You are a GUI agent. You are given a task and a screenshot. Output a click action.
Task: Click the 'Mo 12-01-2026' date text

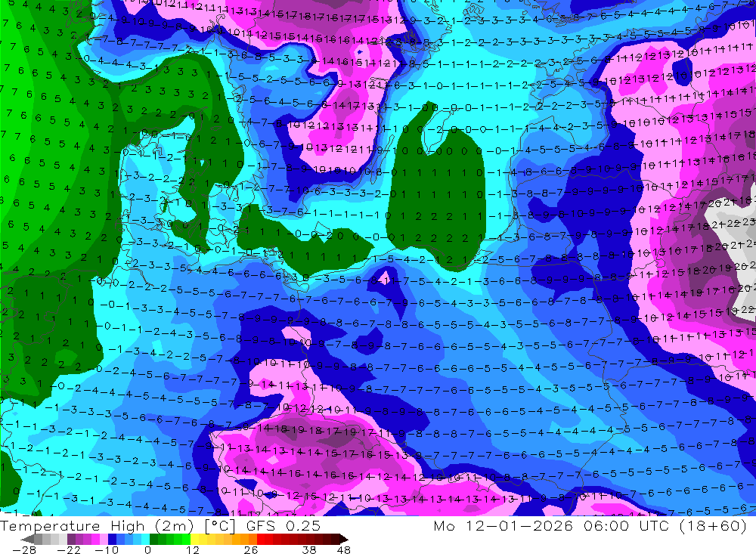tap(503, 525)
